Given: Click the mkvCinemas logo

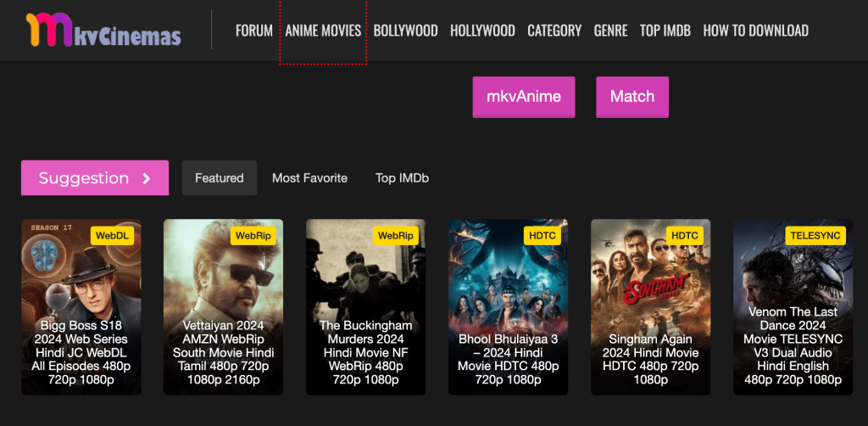Looking at the screenshot, I should pyautogui.click(x=103, y=31).
